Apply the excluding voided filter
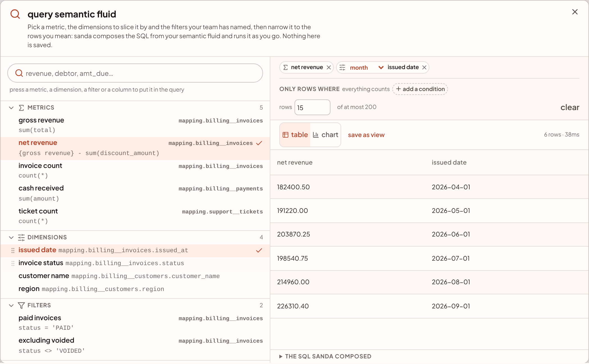The image size is (589, 364). tap(135, 345)
